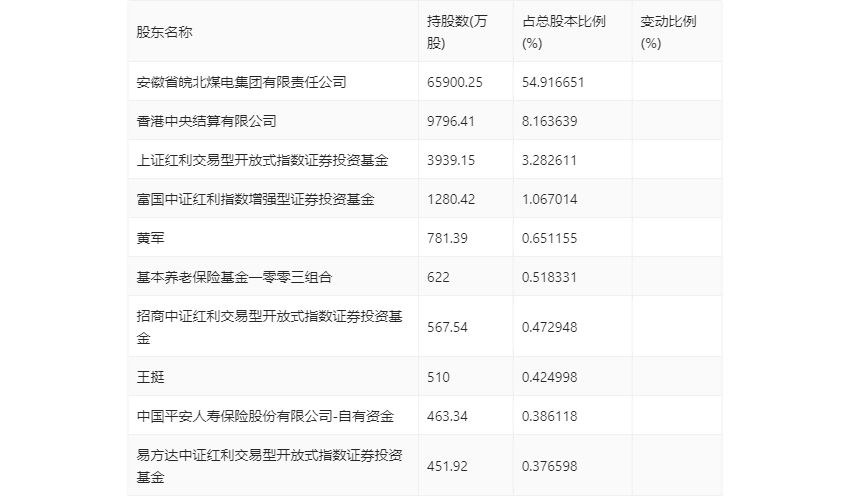The width and height of the screenshot is (850, 496).
Task: Select 富国中证红利指数增强型证券投资基金 row name
Action: pos(255,199)
